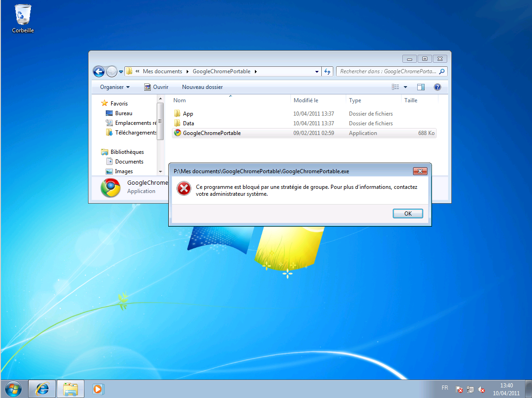Click the change view icon
The height and width of the screenshot is (398, 532).
point(395,87)
